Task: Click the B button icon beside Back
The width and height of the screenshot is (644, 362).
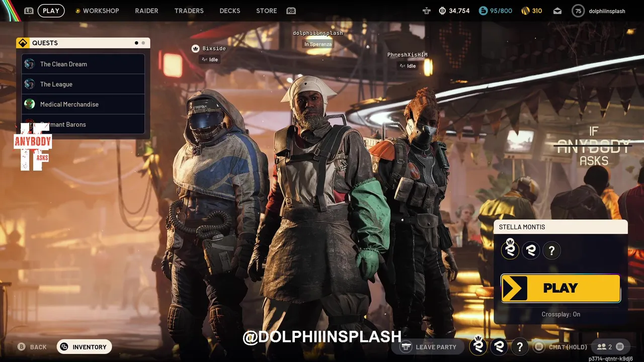Action: [x=22, y=347]
